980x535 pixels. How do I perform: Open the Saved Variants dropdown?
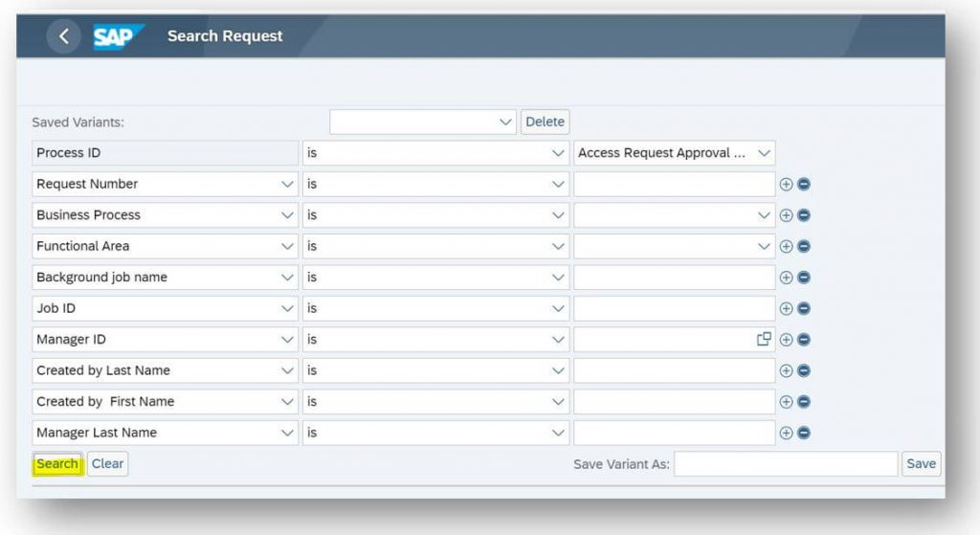point(423,122)
